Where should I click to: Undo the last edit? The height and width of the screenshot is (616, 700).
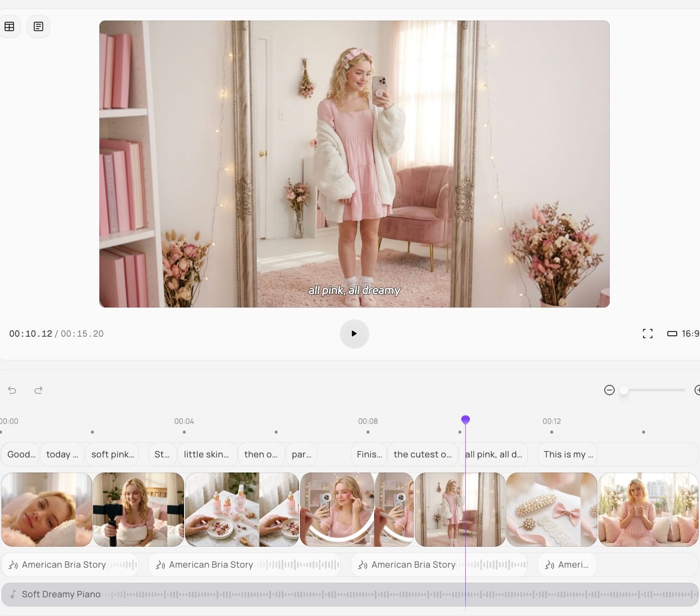[12, 390]
